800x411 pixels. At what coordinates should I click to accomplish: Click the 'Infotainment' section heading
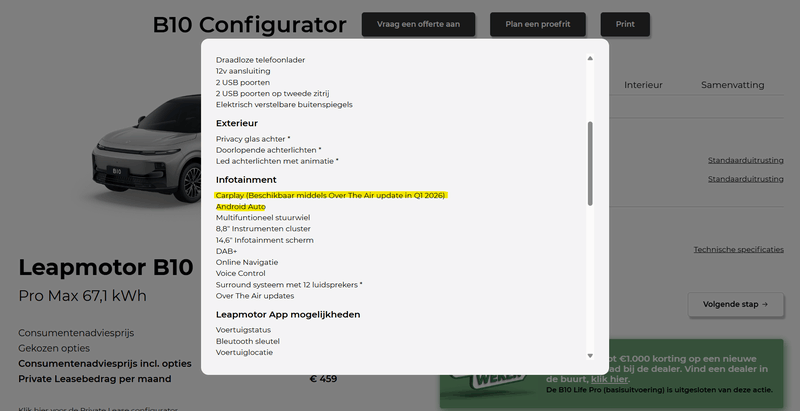(246, 179)
